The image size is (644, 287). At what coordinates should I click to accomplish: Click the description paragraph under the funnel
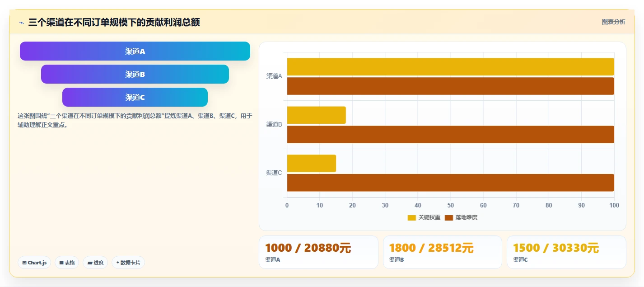[x=135, y=120]
